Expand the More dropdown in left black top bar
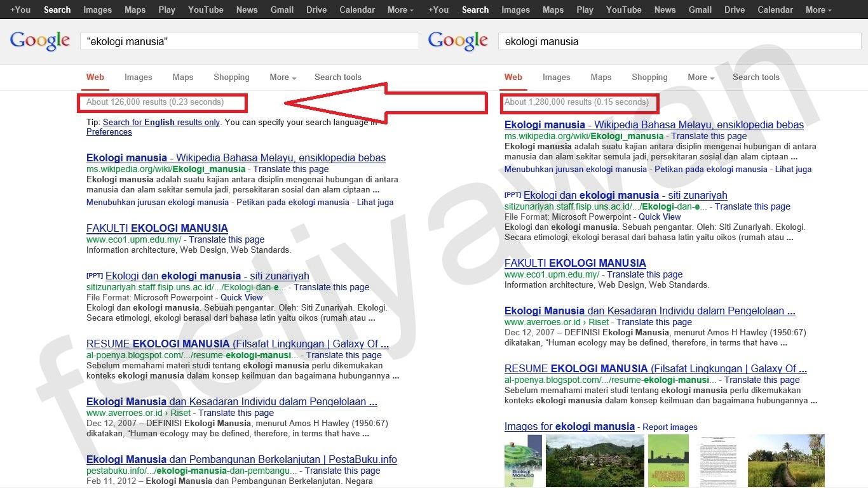Viewport: 868px width, 489px height. point(400,10)
